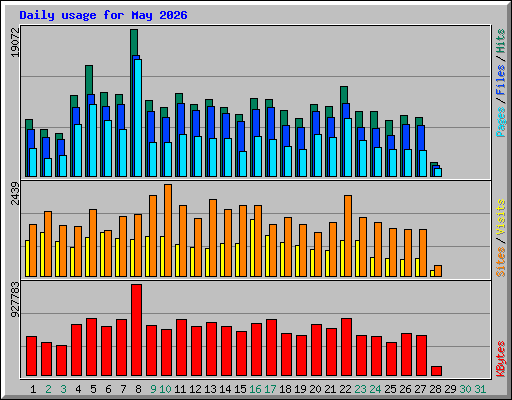The height and width of the screenshot is (400, 512).
Task: Click day 19 on the x-axis
Action: [300, 389]
